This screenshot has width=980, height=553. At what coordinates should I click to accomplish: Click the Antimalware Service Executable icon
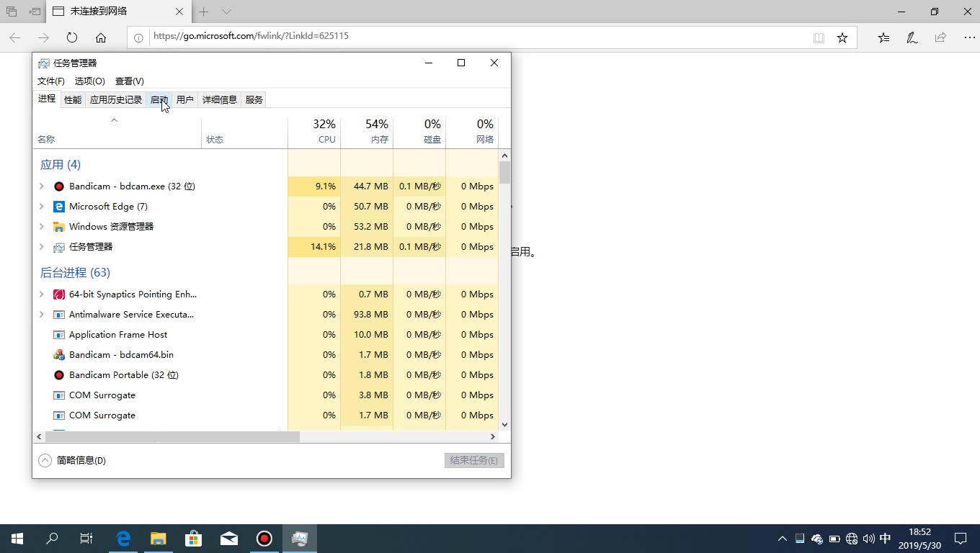pyautogui.click(x=59, y=315)
